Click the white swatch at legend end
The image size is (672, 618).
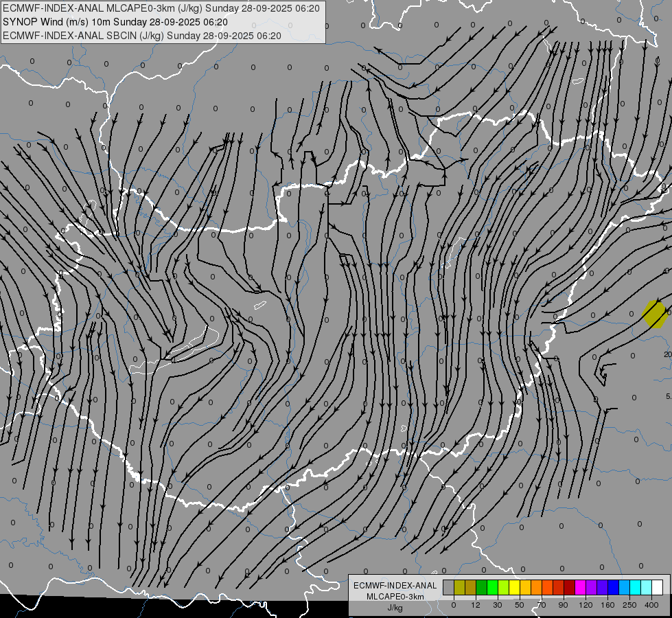(x=658, y=587)
